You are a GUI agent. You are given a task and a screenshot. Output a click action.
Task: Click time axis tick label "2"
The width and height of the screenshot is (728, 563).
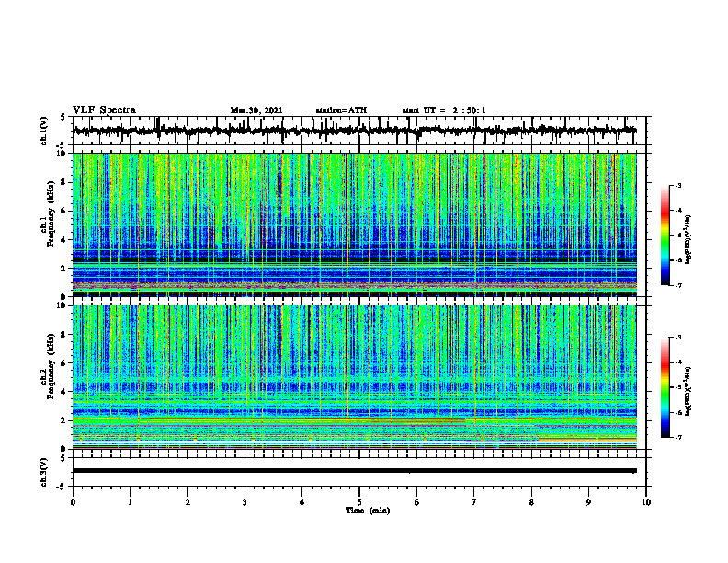point(188,502)
